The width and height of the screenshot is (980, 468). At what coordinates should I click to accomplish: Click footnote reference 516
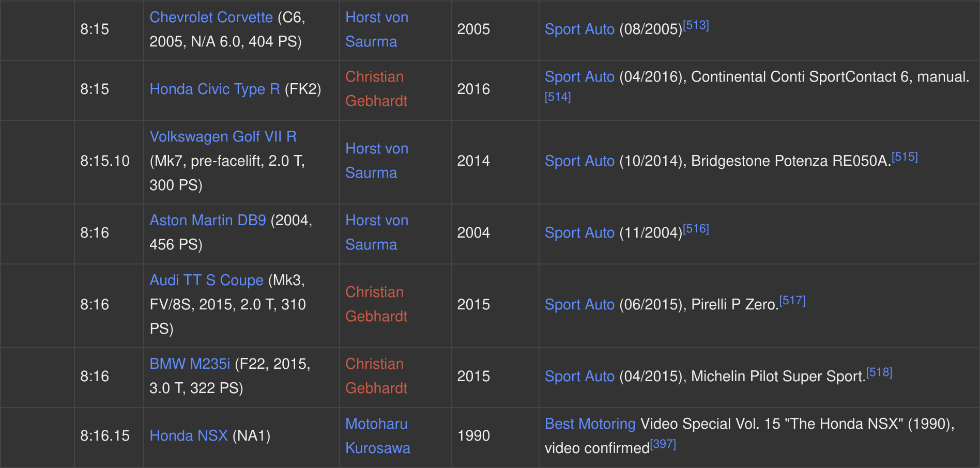click(x=696, y=229)
